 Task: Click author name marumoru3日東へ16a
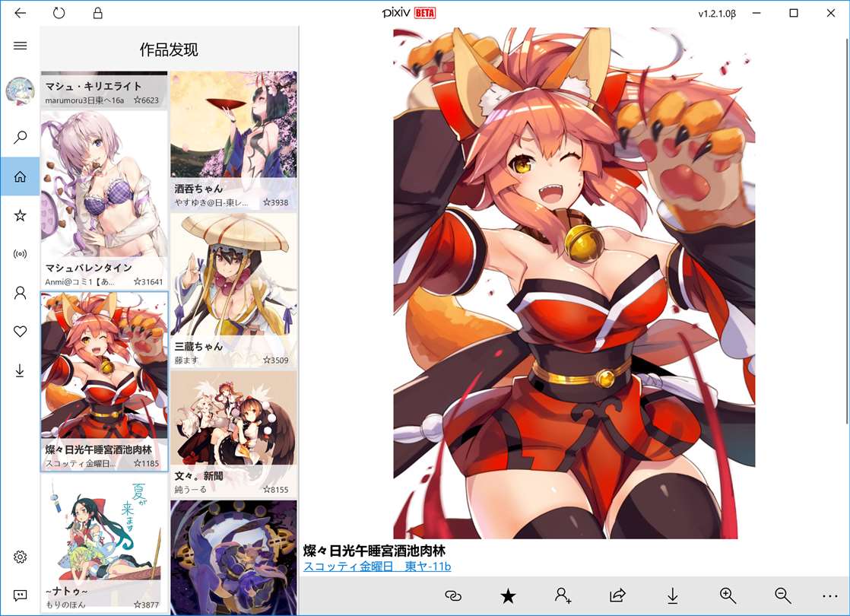coord(84,100)
